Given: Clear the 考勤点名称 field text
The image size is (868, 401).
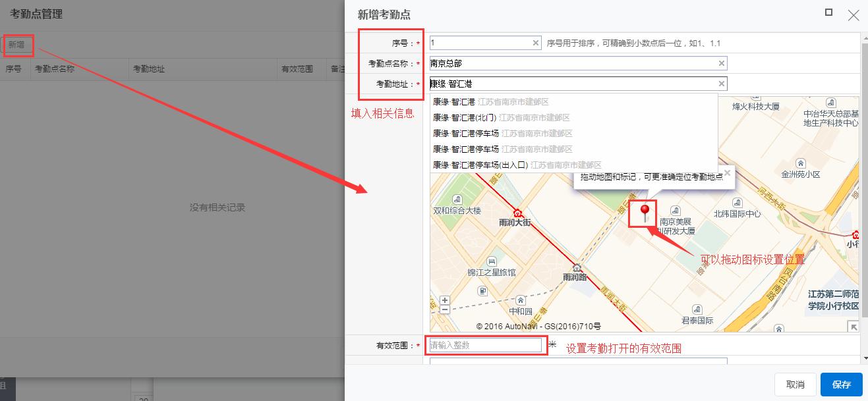Looking at the screenshot, I should click(x=722, y=63).
